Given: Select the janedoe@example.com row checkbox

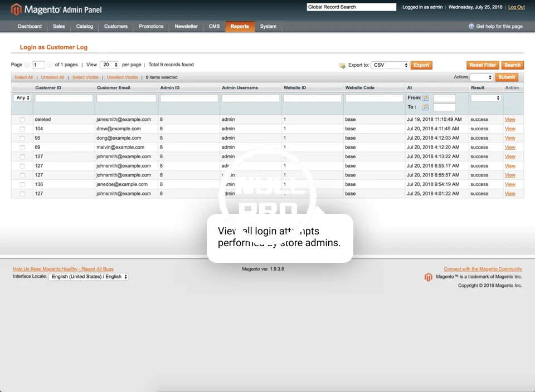Looking at the screenshot, I should tap(22, 184).
